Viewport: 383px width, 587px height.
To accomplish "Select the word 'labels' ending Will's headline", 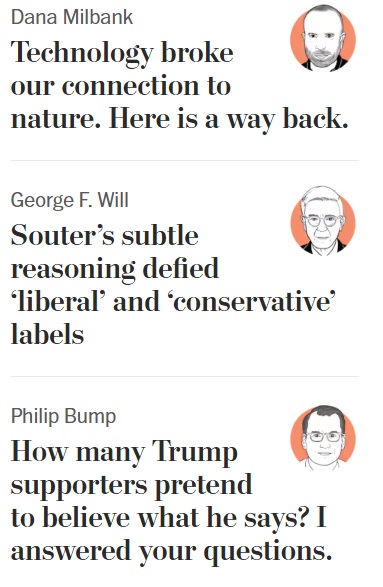I will pos(48,334).
